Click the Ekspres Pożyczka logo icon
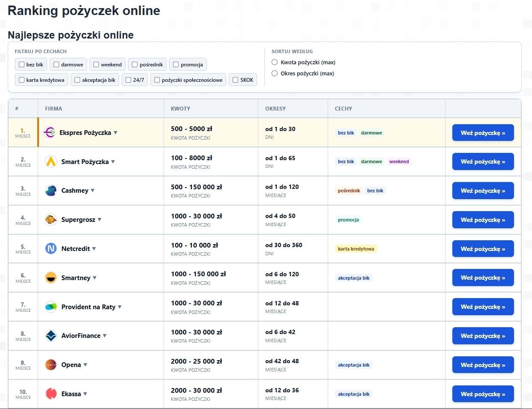 49,133
